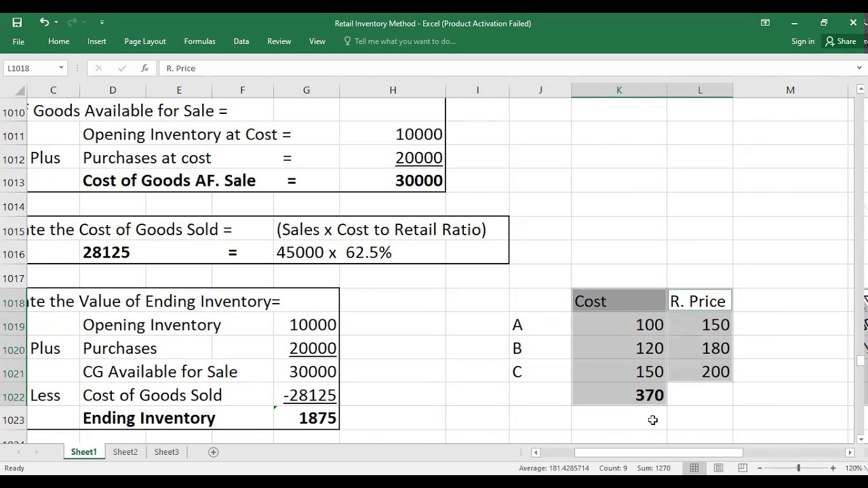
Task: Click the zoom slider handle
Action: pyautogui.click(x=798, y=468)
